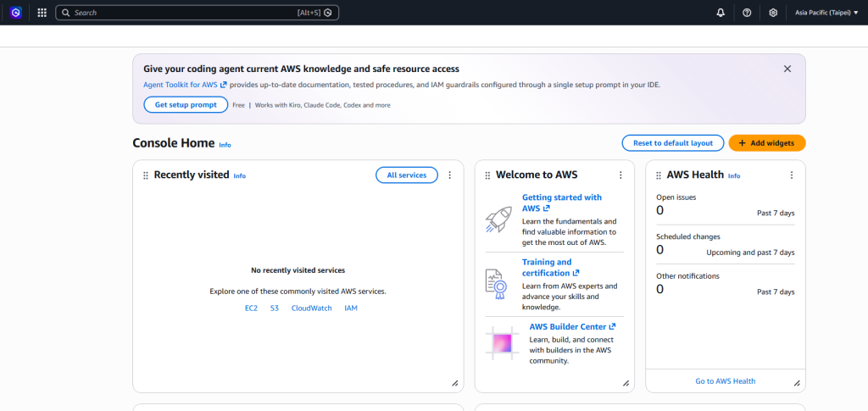Click the AWS Builder Center thumbnail

tap(502, 343)
